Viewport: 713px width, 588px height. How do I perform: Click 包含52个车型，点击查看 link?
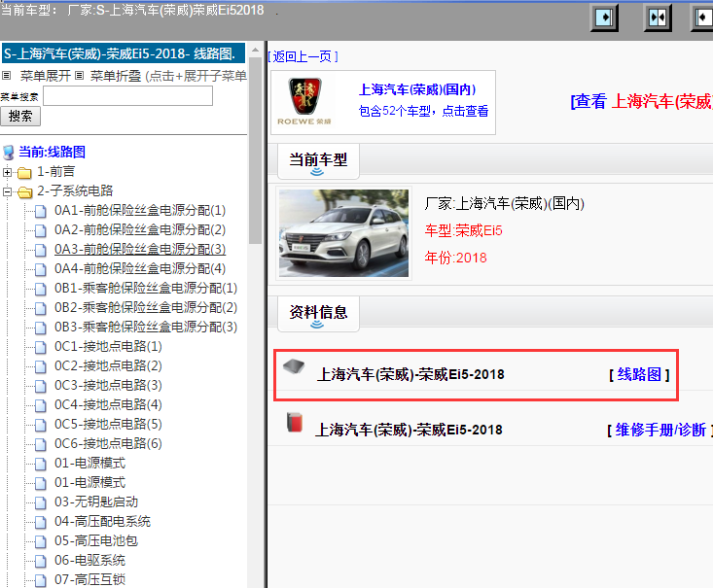(x=423, y=111)
